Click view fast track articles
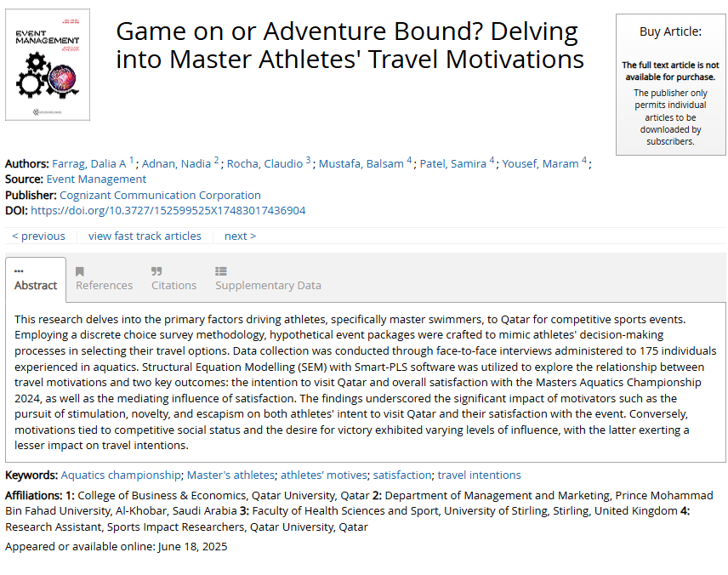 click(x=145, y=236)
